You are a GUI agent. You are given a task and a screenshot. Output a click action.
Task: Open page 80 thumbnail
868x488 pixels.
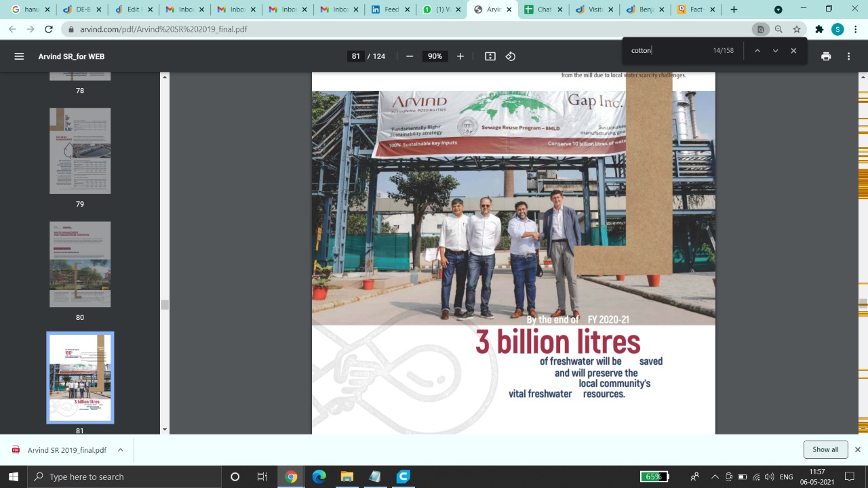[80, 264]
